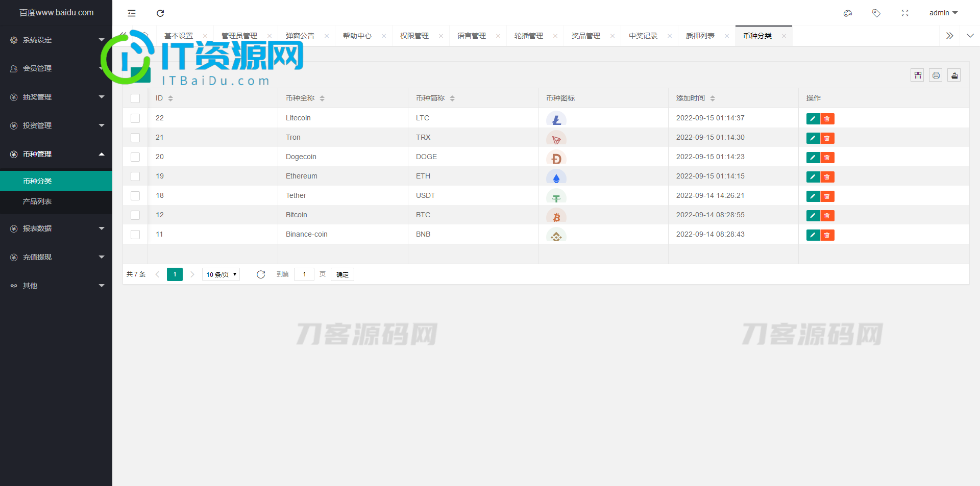The width and height of the screenshot is (980, 486).
Task: Sort table by 添加时间 column
Action: [x=713, y=98]
